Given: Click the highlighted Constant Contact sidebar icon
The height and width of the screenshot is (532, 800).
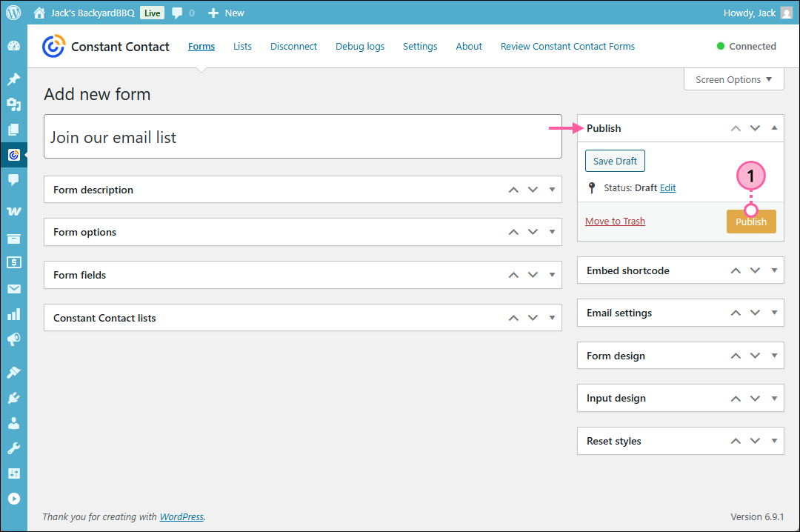Looking at the screenshot, I should [x=13, y=155].
